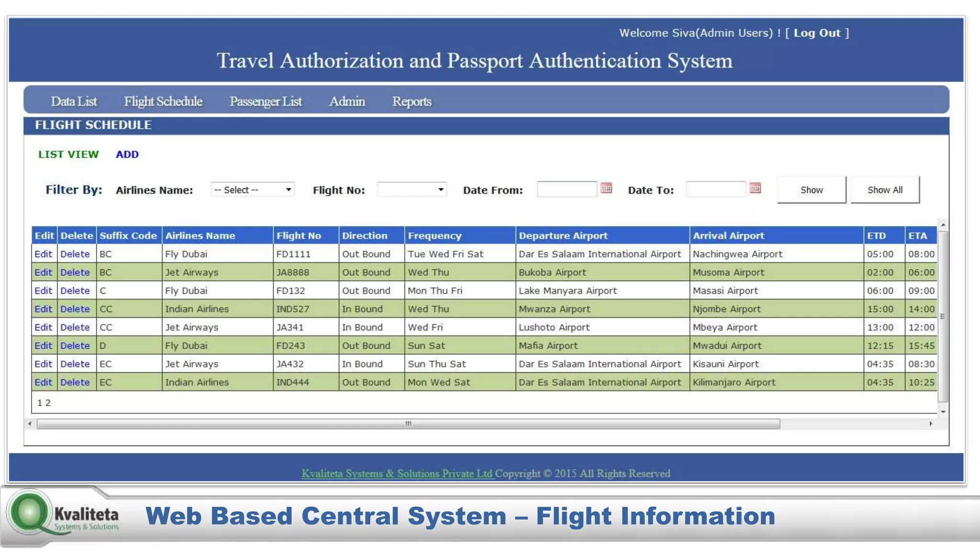Select the Kilimanjaro Airport cell
980x551 pixels.
(x=777, y=382)
